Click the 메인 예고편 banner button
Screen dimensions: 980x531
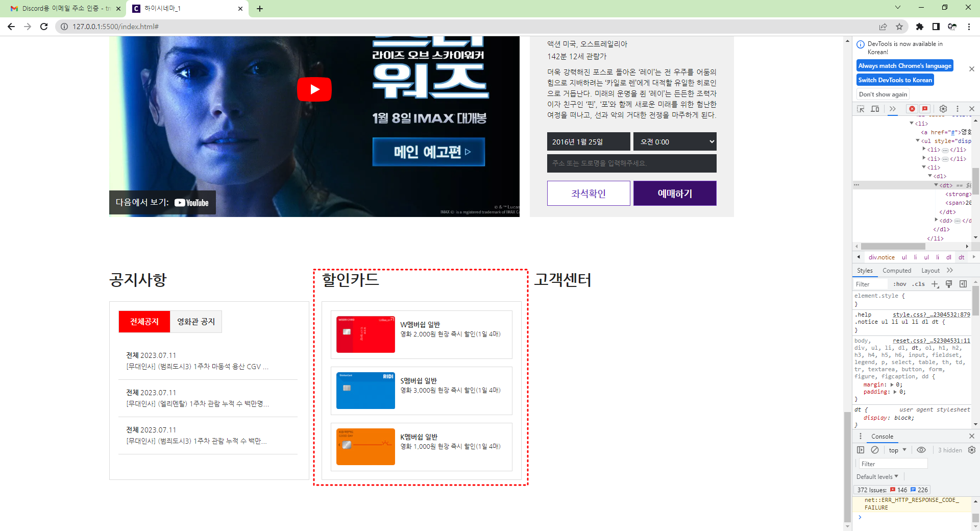tap(429, 152)
